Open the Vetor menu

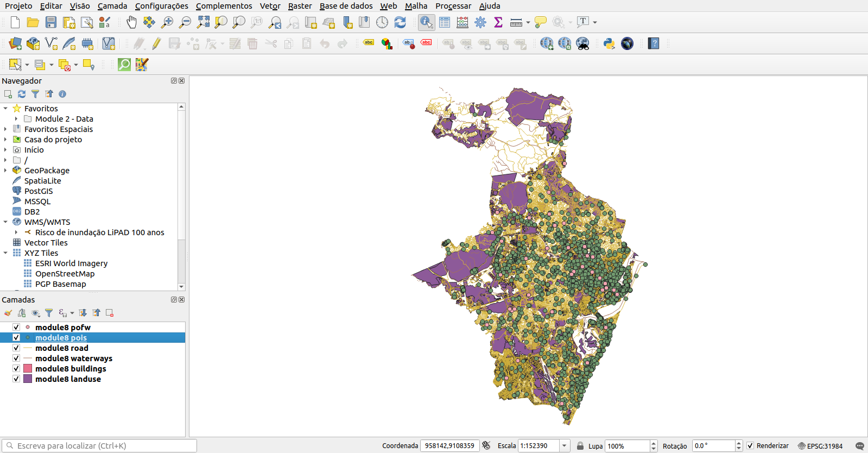pyautogui.click(x=270, y=6)
